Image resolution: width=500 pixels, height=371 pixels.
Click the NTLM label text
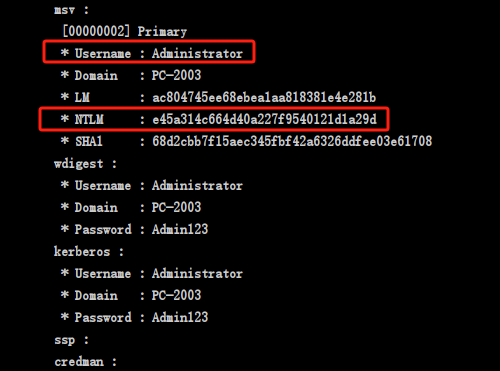[89, 119]
